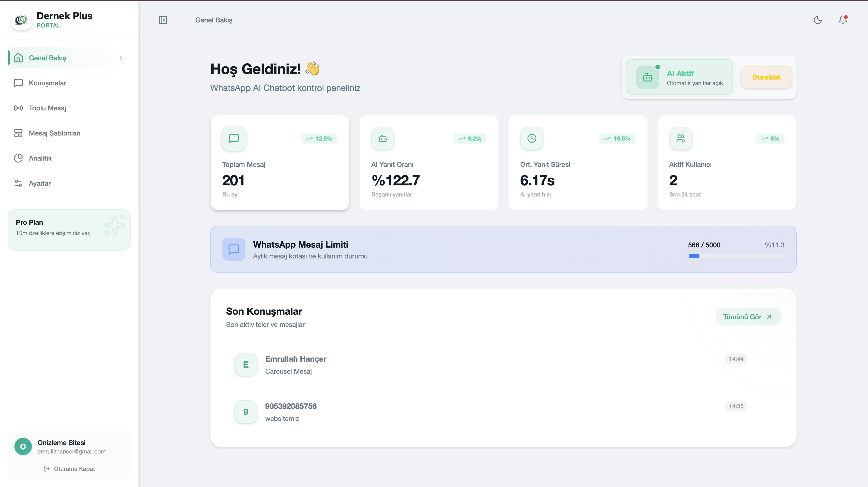Open notifications bell icon

[x=843, y=20]
